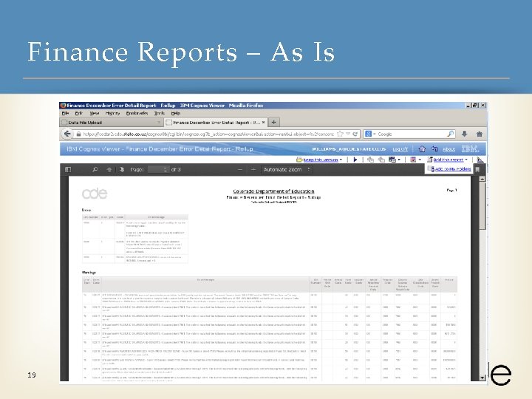532x399 pixels.
Task: Zoom in with the plus button
Action: pyautogui.click(x=253, y=169)
